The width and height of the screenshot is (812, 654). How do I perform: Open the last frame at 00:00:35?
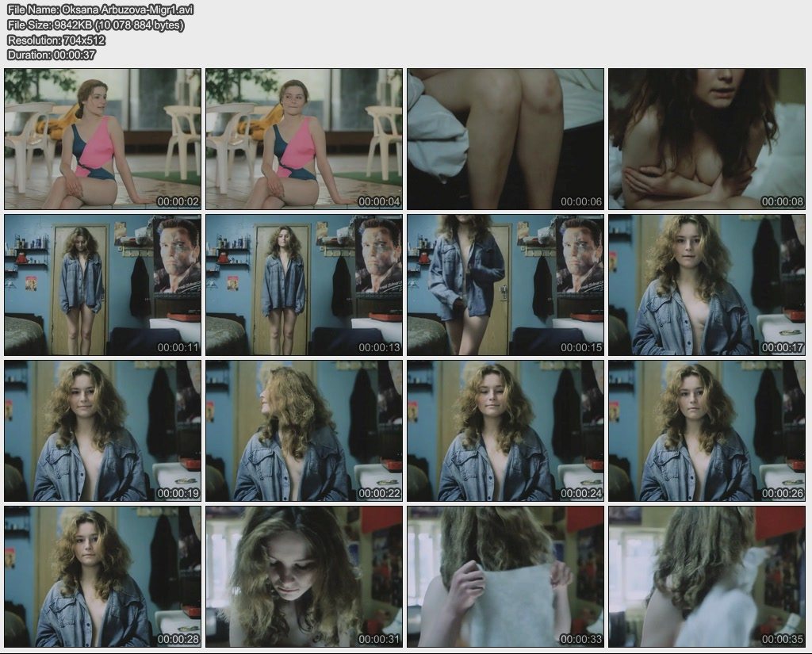click(707, 577)
